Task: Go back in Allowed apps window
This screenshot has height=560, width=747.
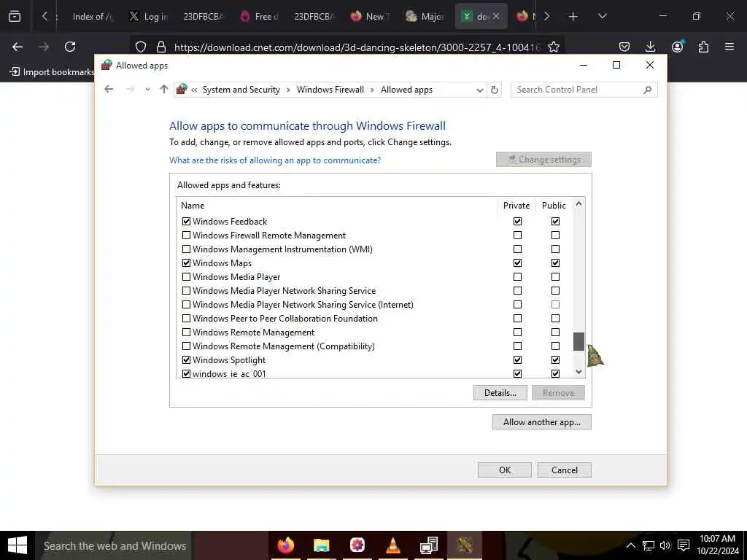Action: pos(109,90)
